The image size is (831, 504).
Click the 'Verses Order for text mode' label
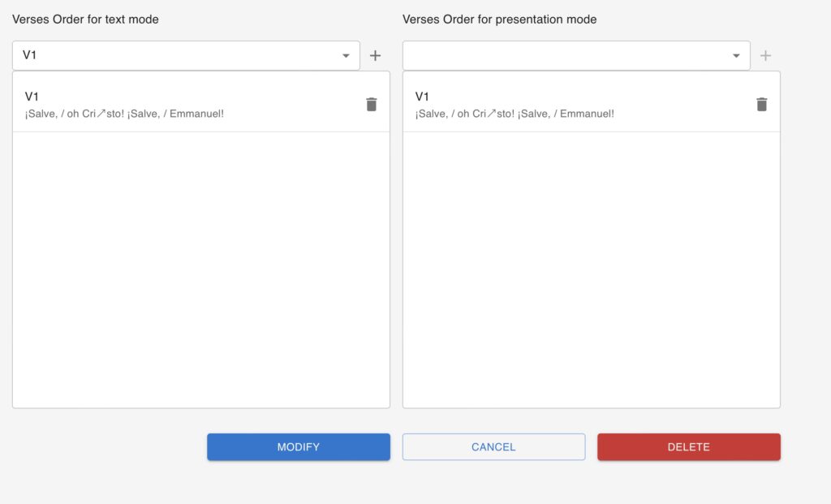point(85,19)
